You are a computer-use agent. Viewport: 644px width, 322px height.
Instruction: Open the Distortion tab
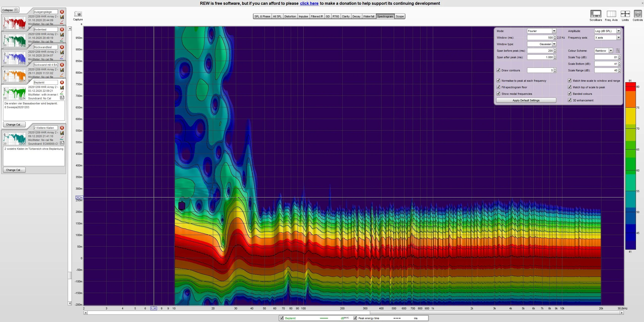click(x=290, y=16)
